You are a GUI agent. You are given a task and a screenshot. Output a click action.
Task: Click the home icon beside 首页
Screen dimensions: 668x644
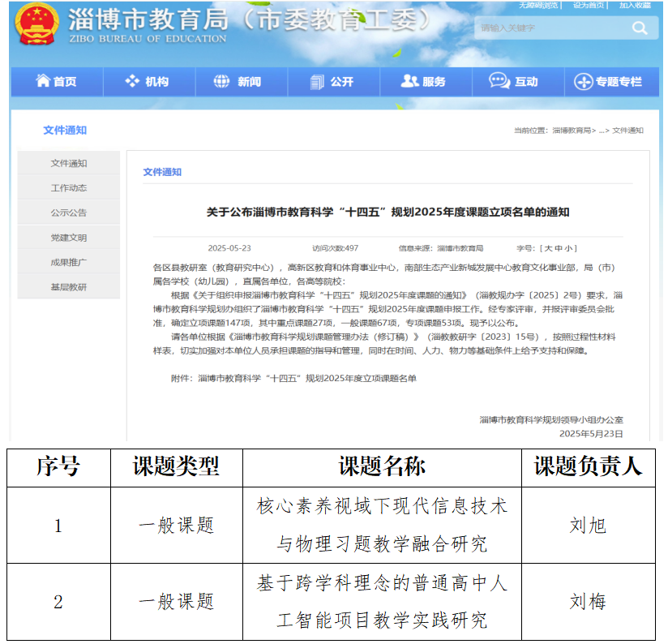43,81
